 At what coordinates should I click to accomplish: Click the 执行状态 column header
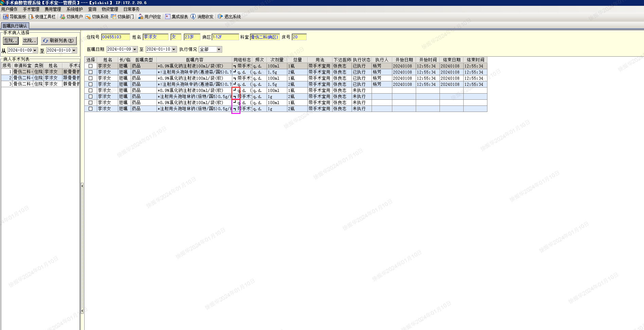pyautogui.click(x=362, y=60)
